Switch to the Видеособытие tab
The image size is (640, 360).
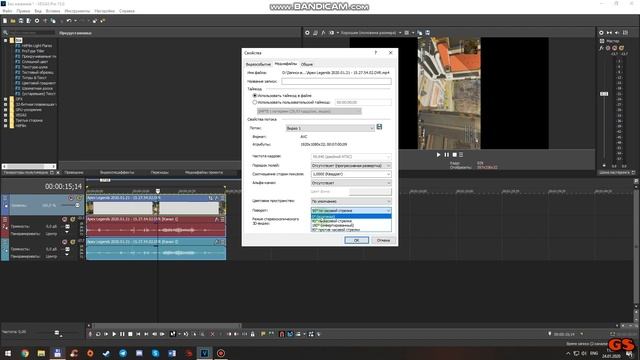click(258, 64)
